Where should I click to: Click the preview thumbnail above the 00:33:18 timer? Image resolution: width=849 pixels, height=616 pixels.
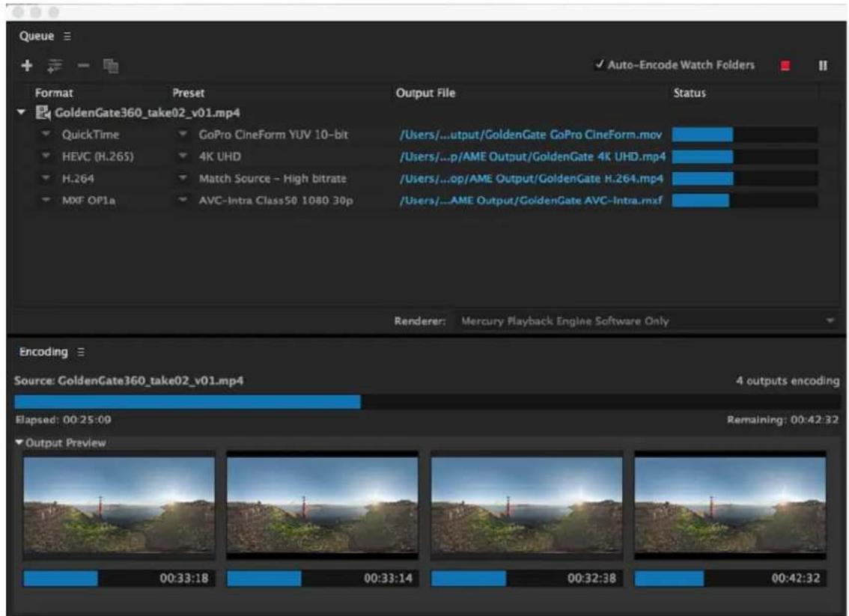pyautogui.click(x=119, y=505)
